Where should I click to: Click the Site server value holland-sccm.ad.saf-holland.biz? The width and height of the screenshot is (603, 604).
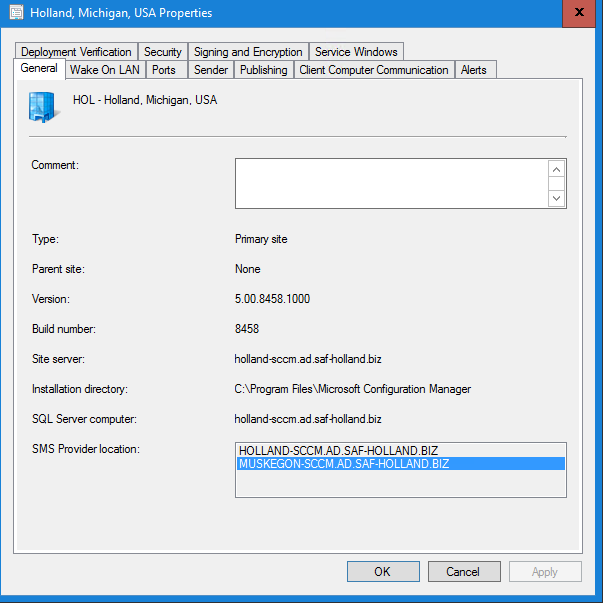coord(308,359)
